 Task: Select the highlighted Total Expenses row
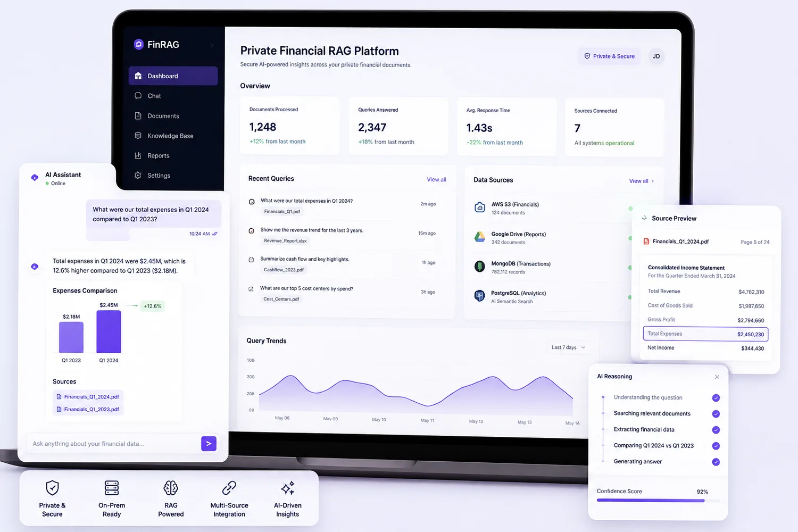coord(705,334)
